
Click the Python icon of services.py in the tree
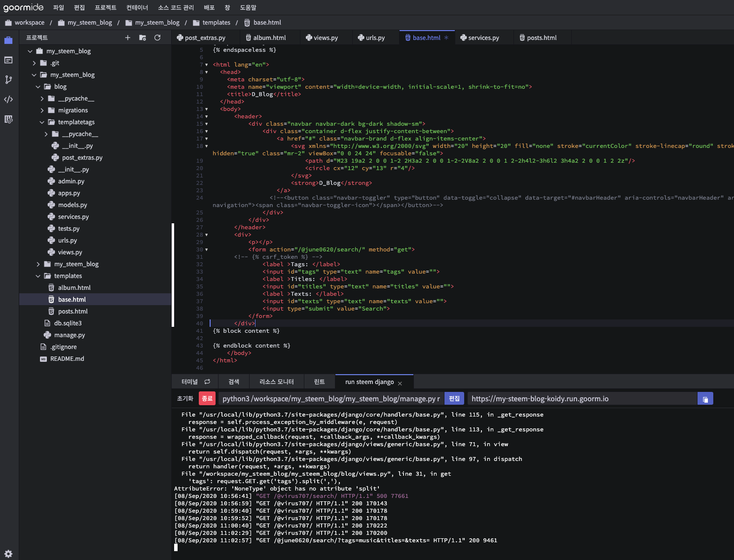51,216
